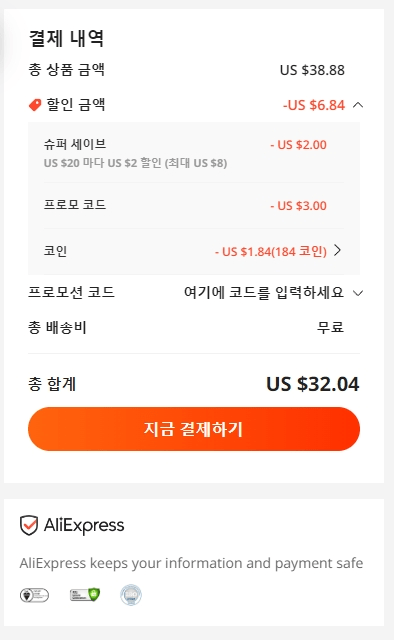Click the red discount tag icon
This screenshot has height=640, width=394.
(35, 105)
